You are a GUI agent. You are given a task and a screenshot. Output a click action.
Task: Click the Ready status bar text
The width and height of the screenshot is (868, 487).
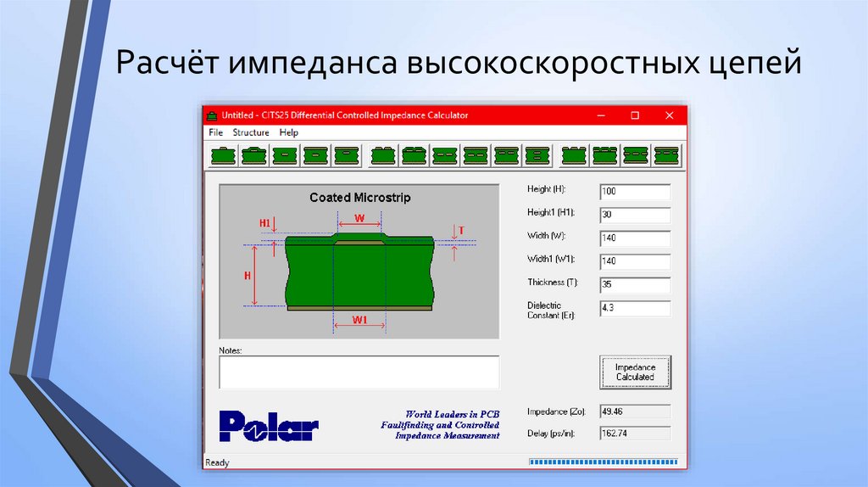(217, 462)
